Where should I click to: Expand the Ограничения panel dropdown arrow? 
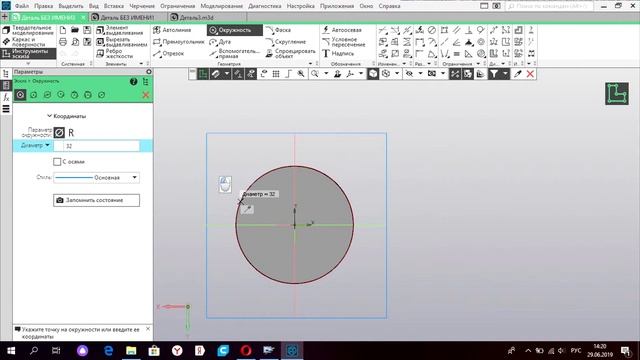click(478, 64)
